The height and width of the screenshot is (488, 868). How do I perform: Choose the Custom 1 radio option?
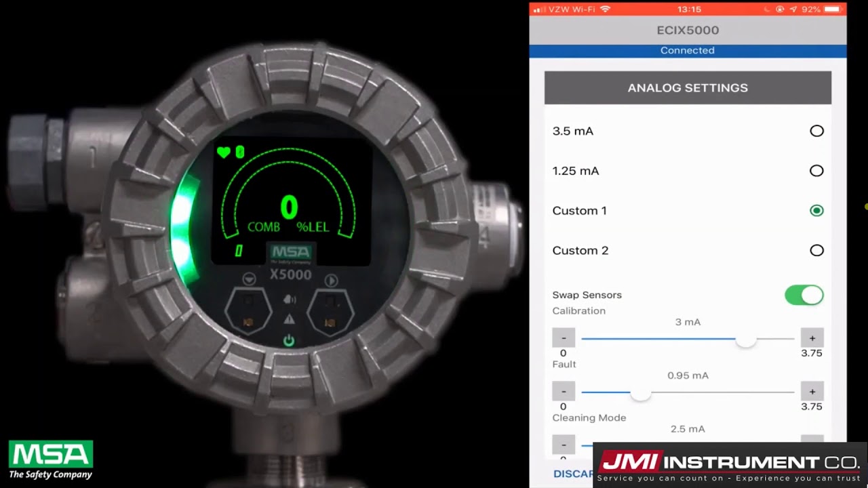816,211
